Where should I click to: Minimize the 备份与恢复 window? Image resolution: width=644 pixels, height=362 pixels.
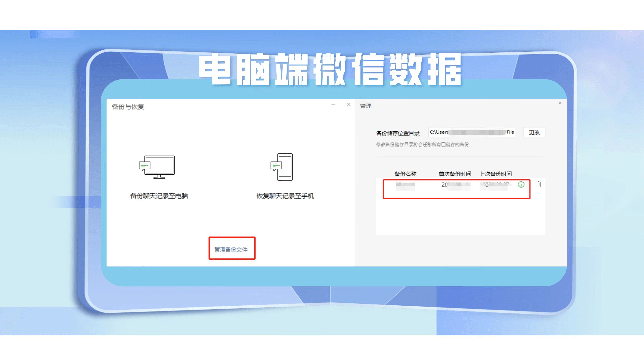333,105
